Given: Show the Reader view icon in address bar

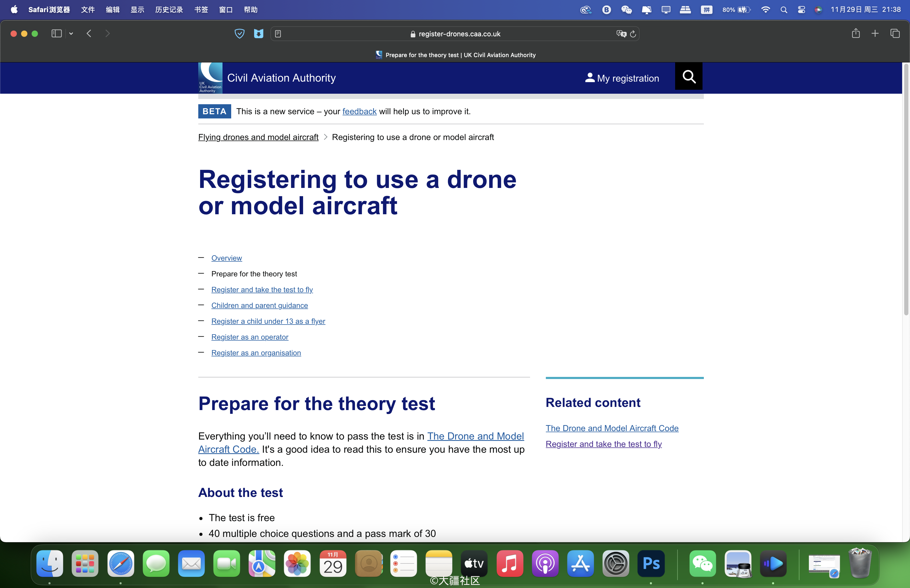Looking at the screenshot, I should (278, 34).
